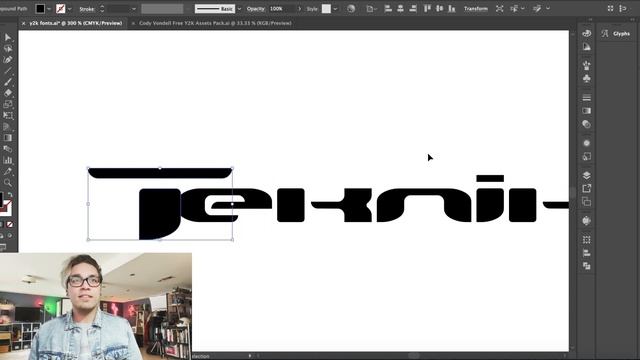Click vertical align top icon
Image resolution: width=640 pixels, height=360 pixels.
[x=427, y=8]
